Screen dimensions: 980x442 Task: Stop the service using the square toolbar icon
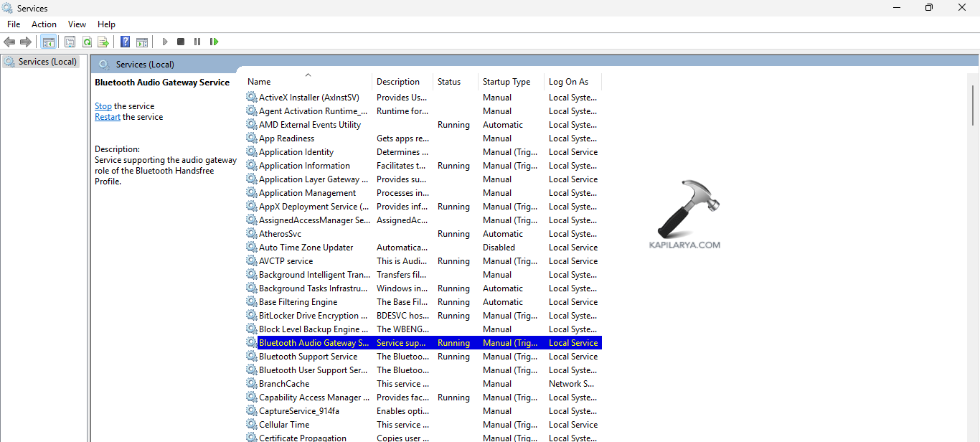(x=180, y=42)
